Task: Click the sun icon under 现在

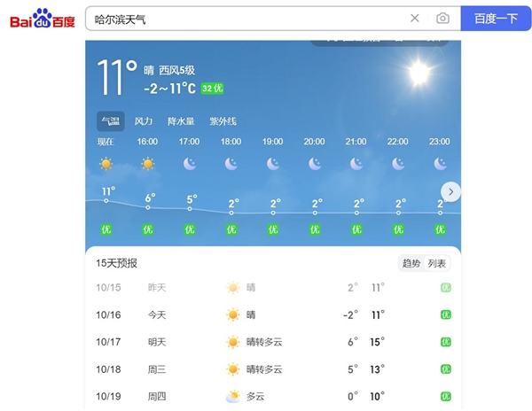Action: pyautogui.click(x=106, y=164)
